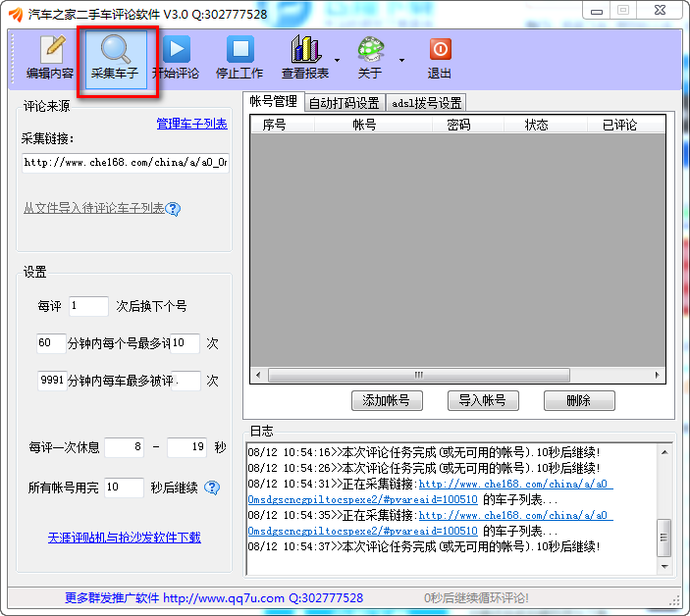Click the 导入帐号 button
Viewport: 690px width, 616px height.
(x=483, y=400)
